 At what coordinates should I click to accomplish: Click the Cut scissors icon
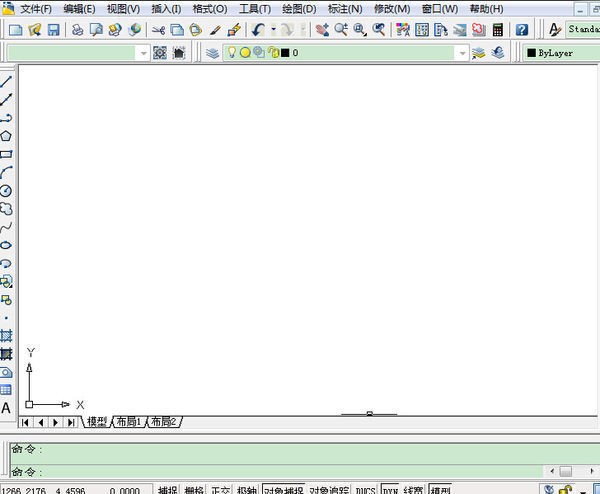coord(158,30)
